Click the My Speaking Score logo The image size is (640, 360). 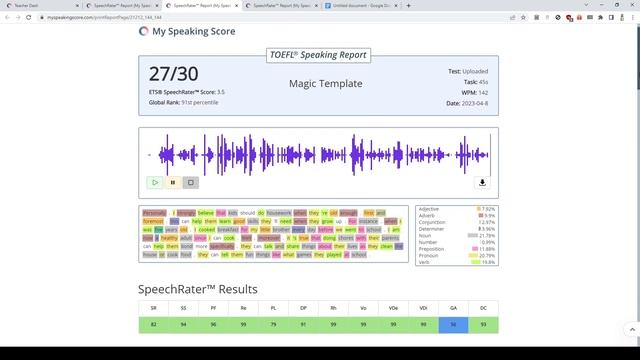tap(187, 31)
